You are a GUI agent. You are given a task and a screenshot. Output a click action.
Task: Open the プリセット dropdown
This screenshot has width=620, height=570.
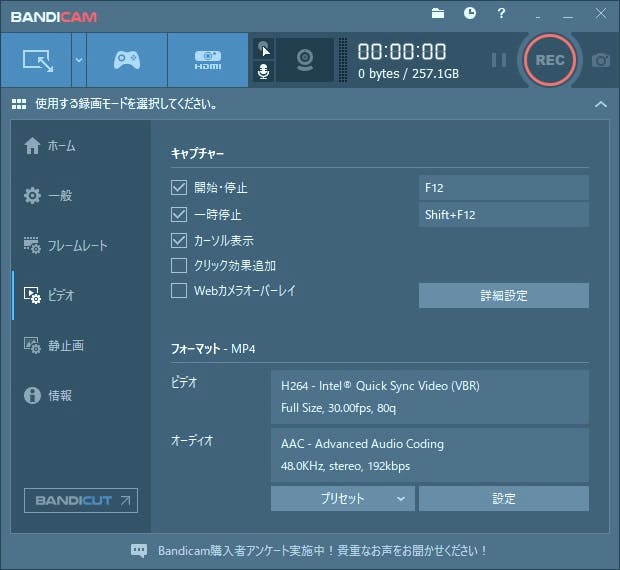[x=342, y=498]
